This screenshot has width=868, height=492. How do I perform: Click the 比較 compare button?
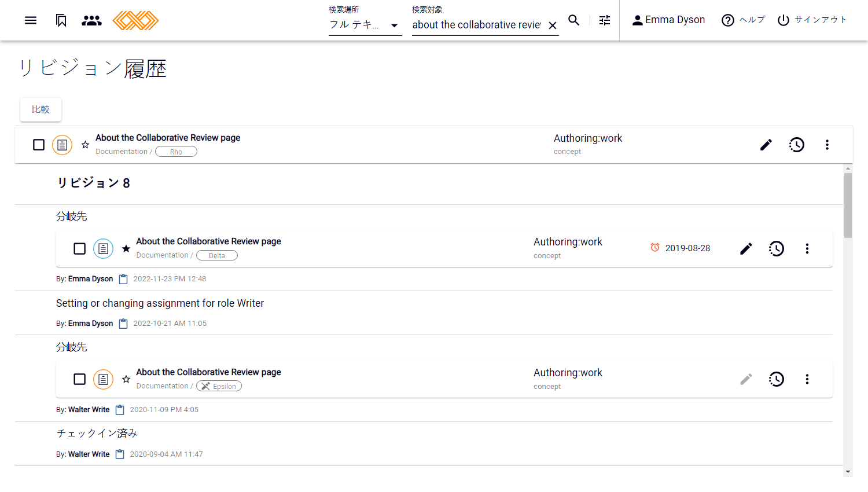(41, 109)
